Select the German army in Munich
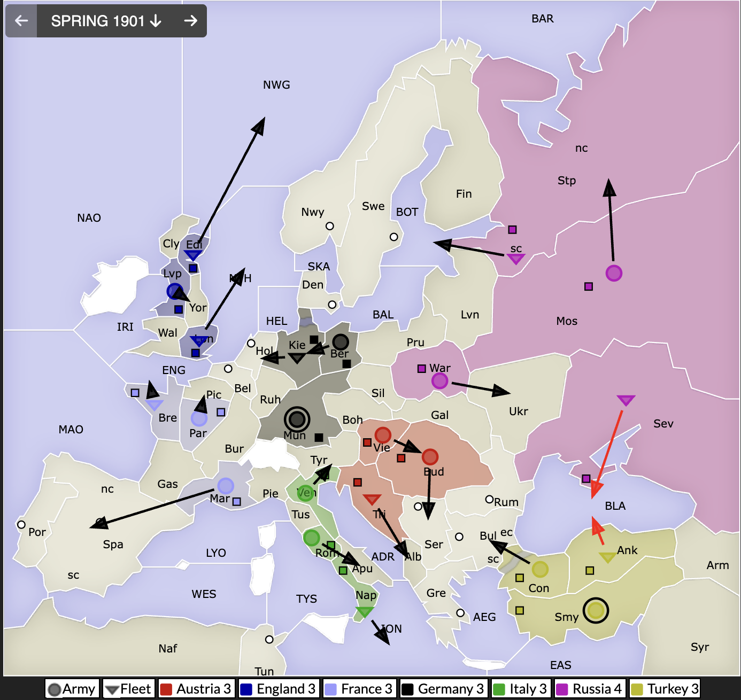 pos(297,419)
